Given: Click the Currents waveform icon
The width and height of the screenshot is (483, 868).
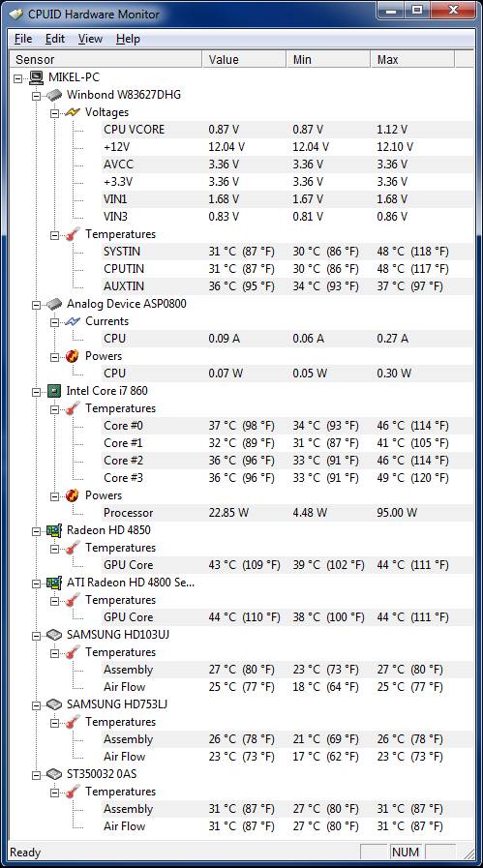Looking at the screenshot, I should (x=73, y=321).
